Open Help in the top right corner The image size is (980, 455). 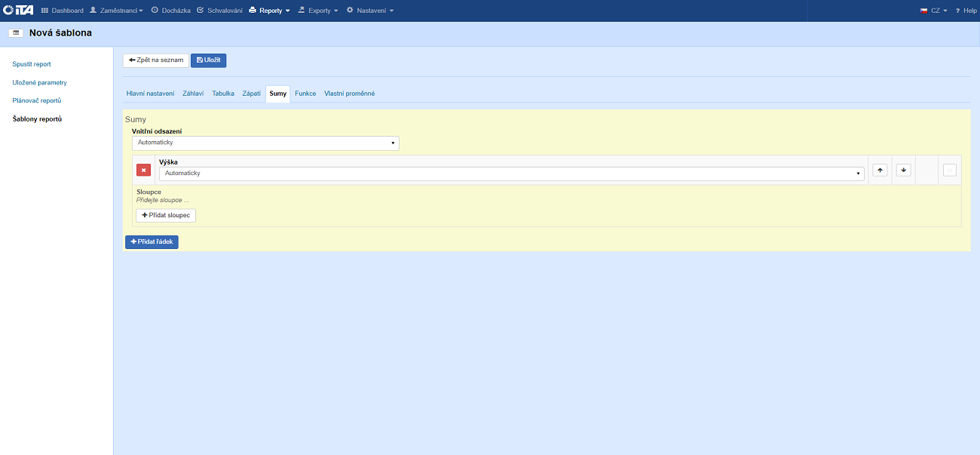tap(966, 11)
